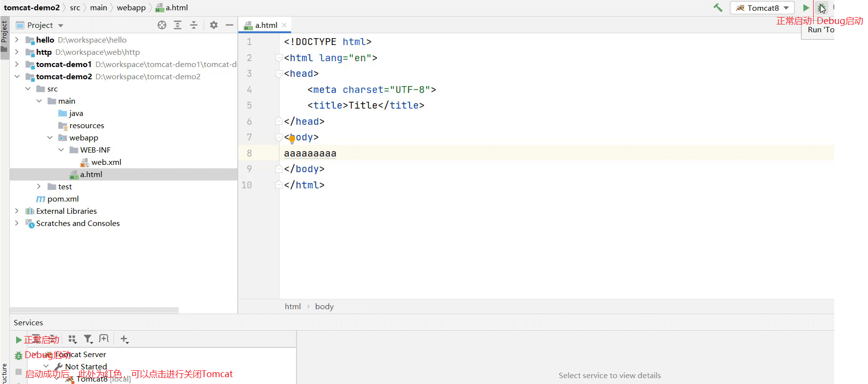Click Select Opened File target icon
The height and width of the screenshot is (384, 868).
click(162, 25)
